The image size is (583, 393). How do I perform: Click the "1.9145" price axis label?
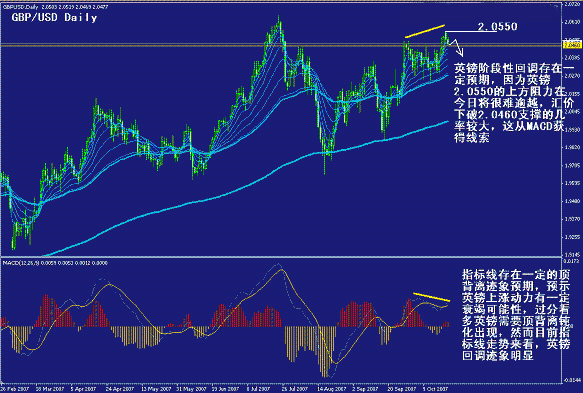[573, 255]
